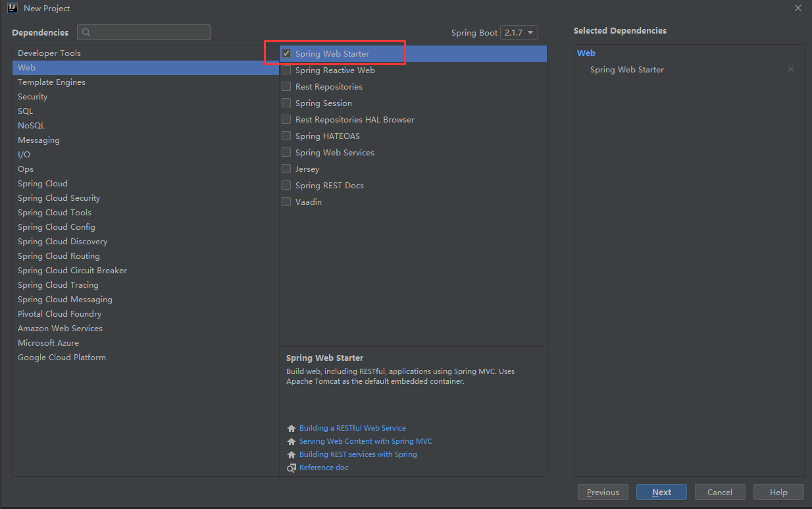Viewport: 812px width, 509px height.
Task: Select Spring Cloud Routing category
Action: [145, 256]
